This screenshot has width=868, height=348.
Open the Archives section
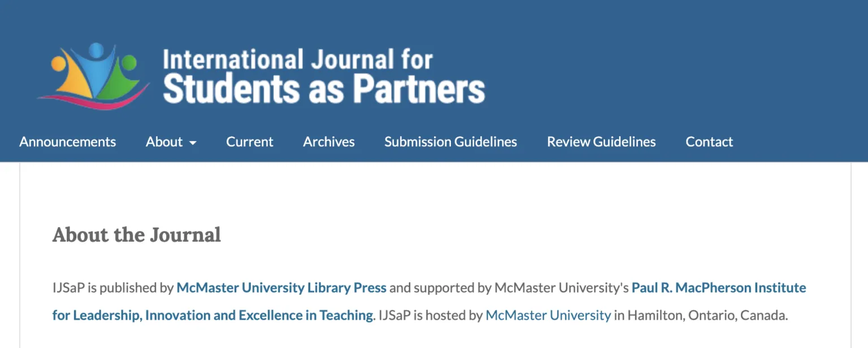click(328, 142)
